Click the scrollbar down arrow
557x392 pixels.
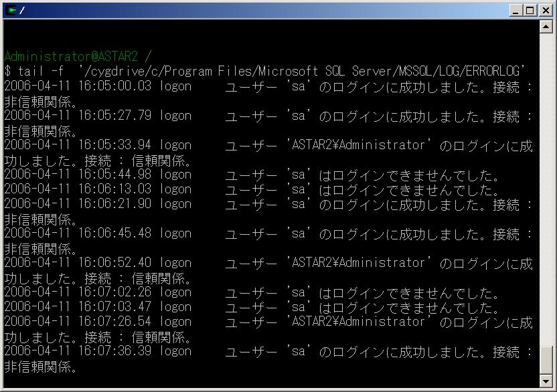tap(546, 381)
